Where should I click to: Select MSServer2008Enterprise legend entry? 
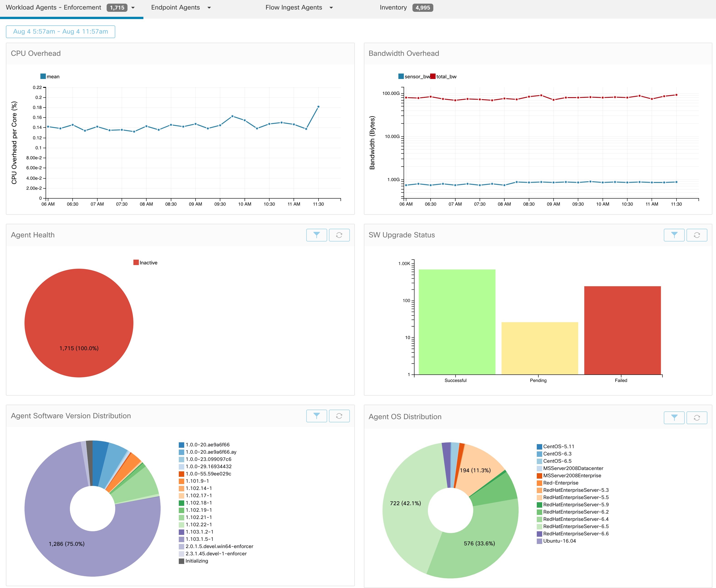click(569, 475)
